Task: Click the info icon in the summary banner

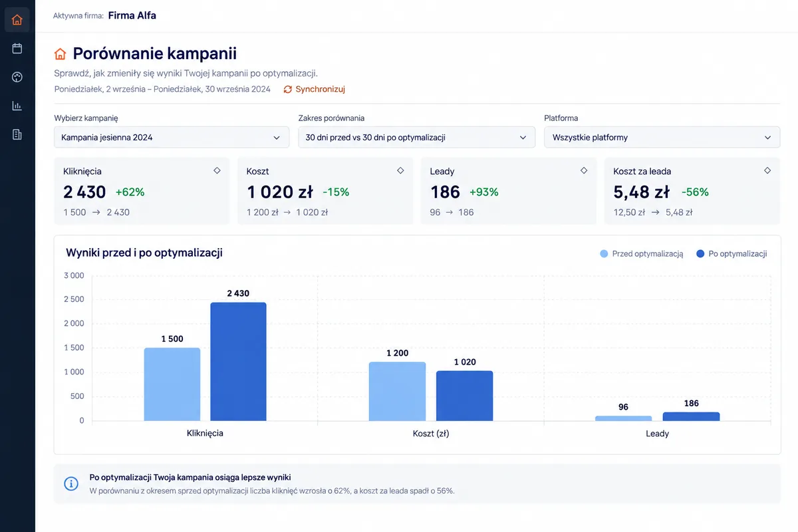Action: [x=71, y=483]
